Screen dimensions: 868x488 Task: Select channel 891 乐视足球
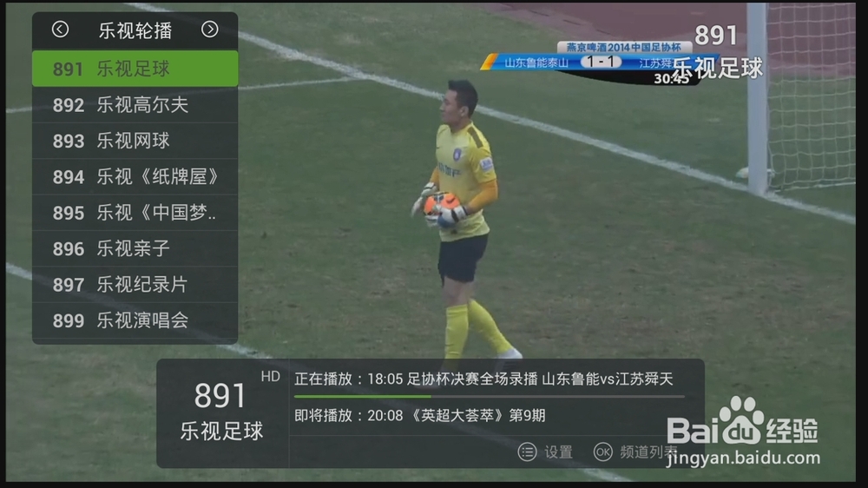pos(135,69)
